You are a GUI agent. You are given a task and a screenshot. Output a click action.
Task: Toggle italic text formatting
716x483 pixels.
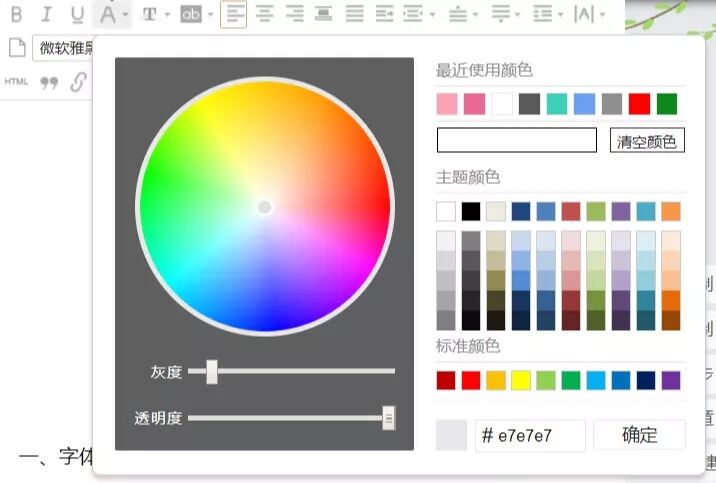point(46,14)
